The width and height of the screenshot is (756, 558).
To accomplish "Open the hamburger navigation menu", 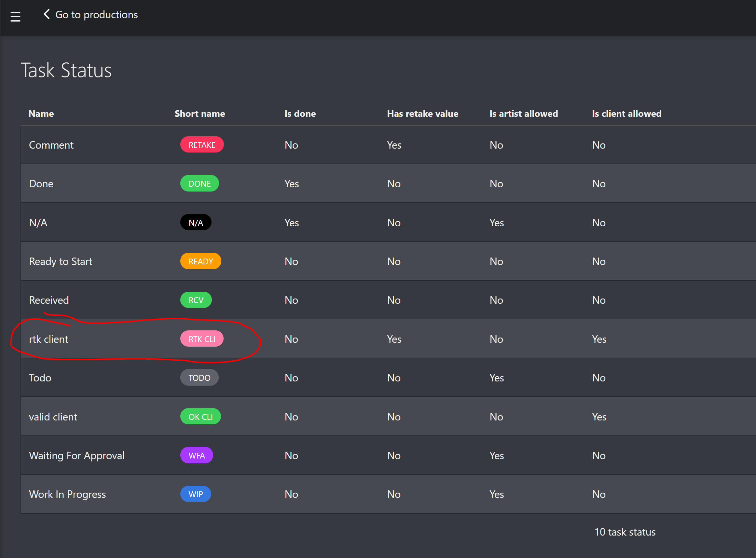I will (x=15, y=16).
